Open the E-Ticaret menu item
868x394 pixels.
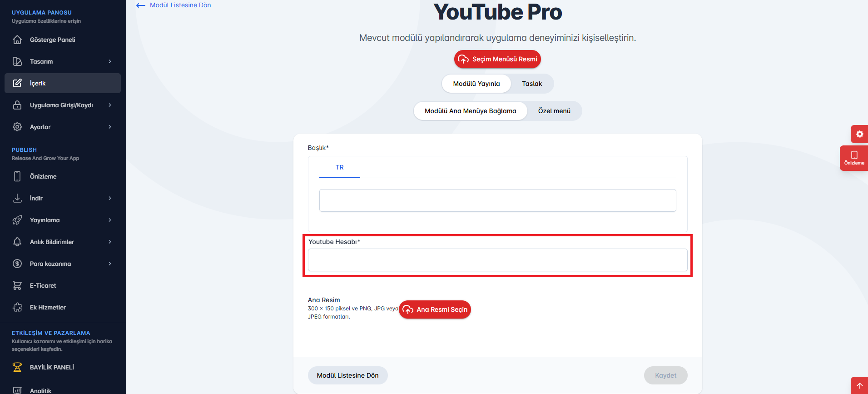63,285
